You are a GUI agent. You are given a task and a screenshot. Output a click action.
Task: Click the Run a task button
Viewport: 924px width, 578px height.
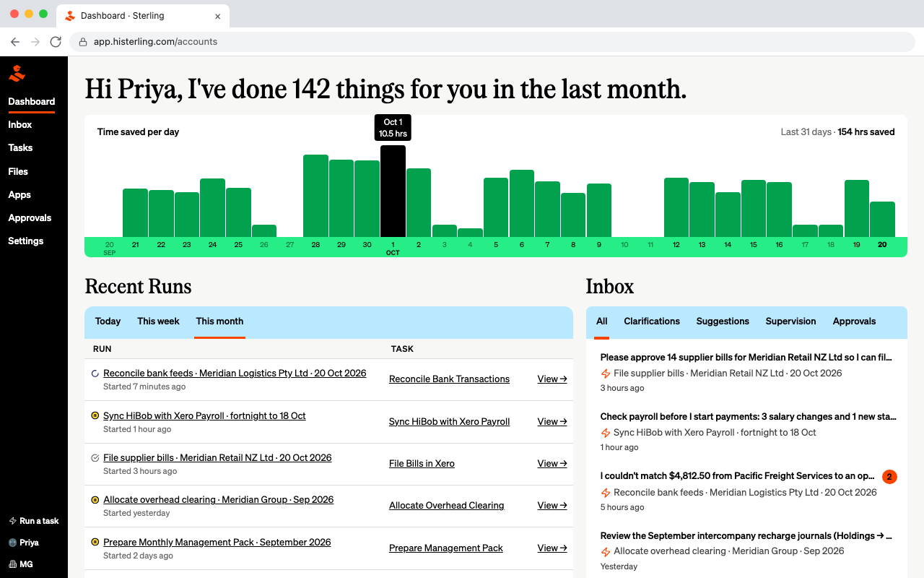34,521
